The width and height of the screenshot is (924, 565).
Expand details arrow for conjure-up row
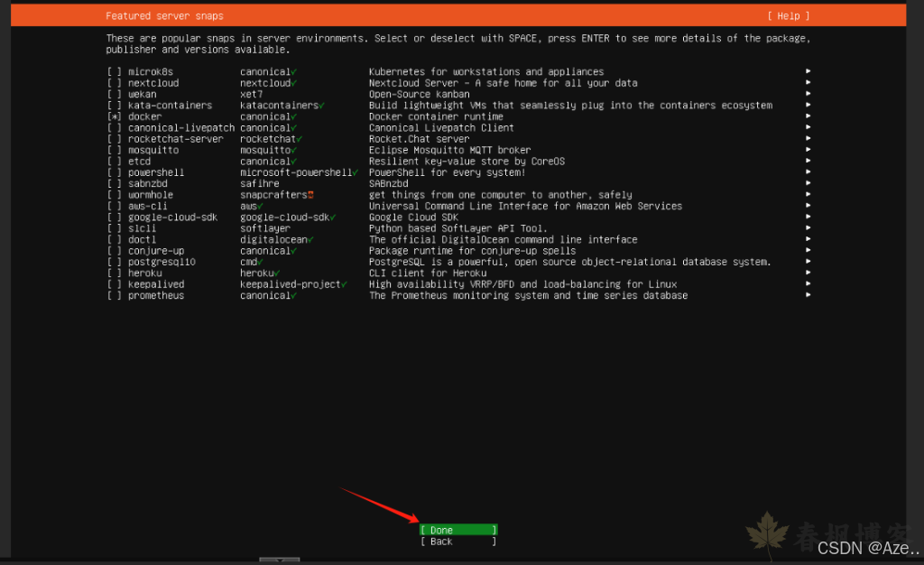coord(808,250)
